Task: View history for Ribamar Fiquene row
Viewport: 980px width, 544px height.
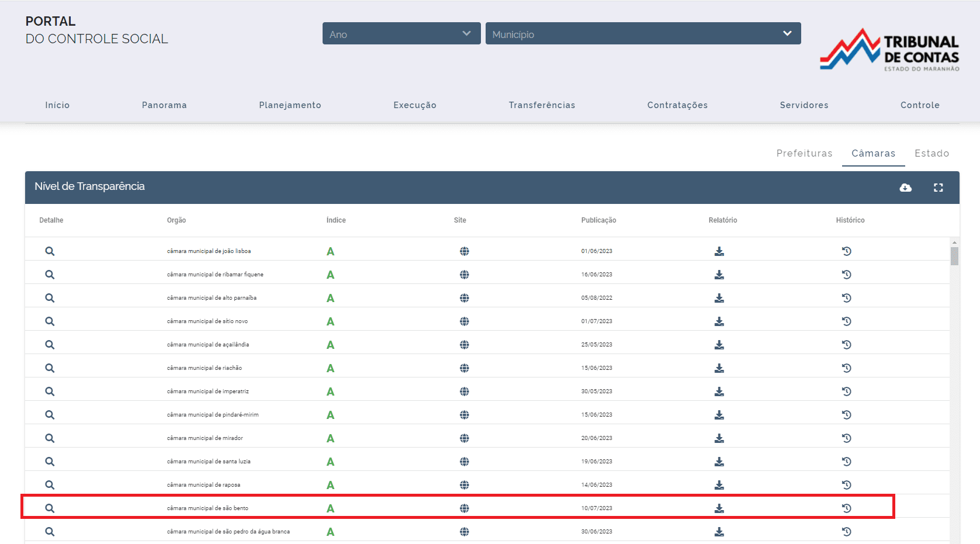Action: tap(847, 275)
